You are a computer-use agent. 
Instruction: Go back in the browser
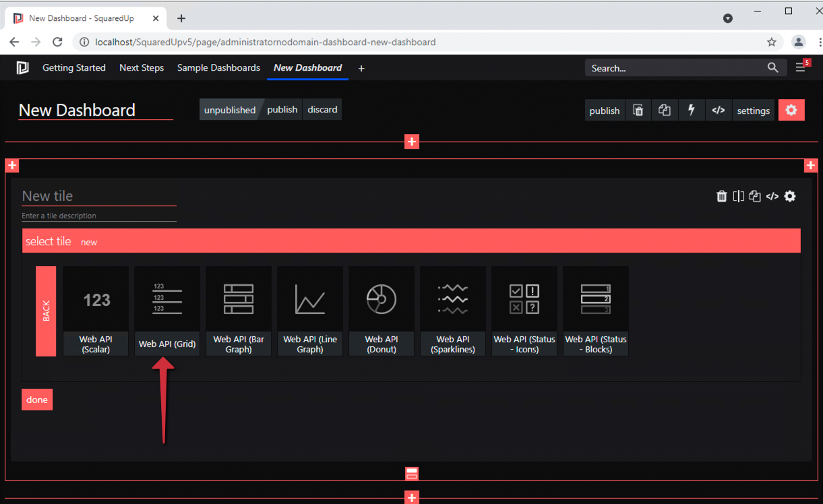(14, 42)
